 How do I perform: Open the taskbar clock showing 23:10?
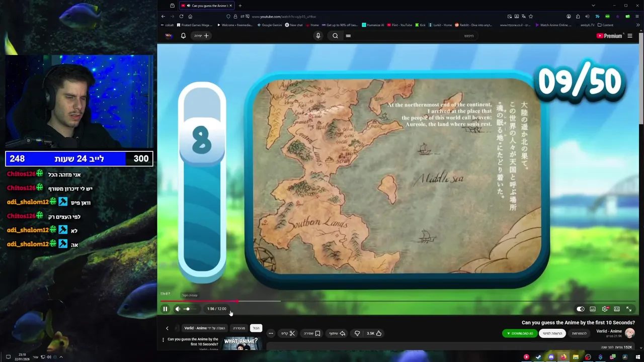click(22, 357)
